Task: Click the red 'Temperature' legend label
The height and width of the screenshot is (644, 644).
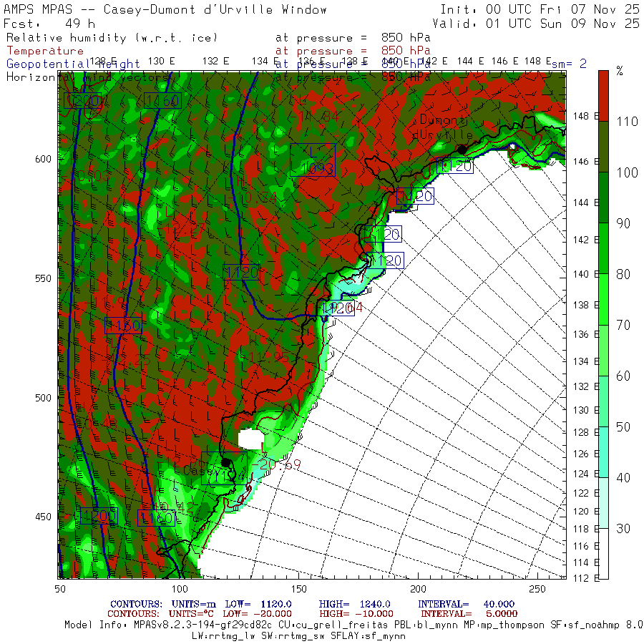Action: (45, 51)
